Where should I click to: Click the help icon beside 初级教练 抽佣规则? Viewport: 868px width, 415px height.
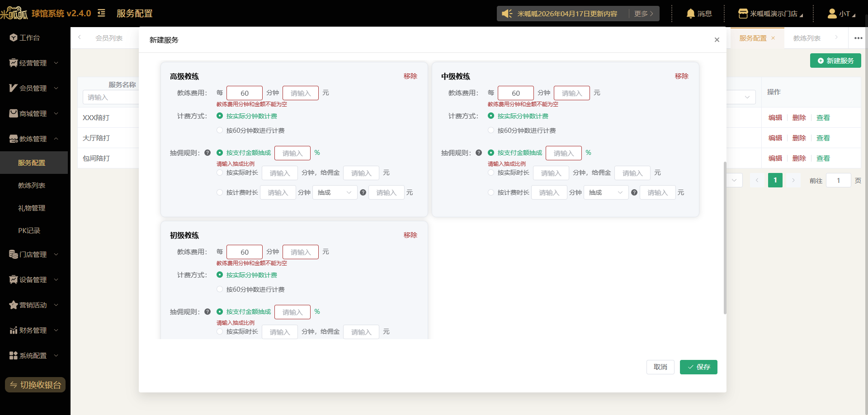tap(208, 312)
